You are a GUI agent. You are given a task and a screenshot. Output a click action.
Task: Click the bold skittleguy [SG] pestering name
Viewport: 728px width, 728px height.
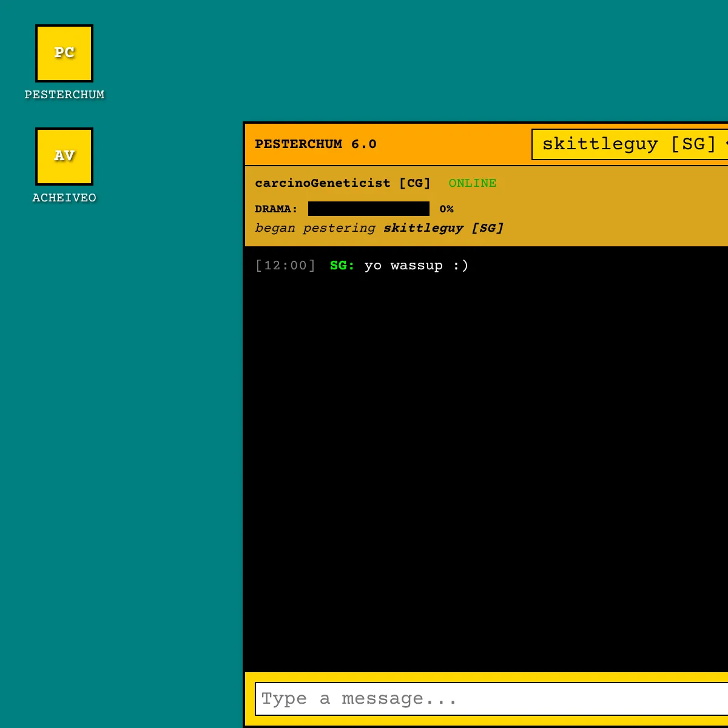443,228
